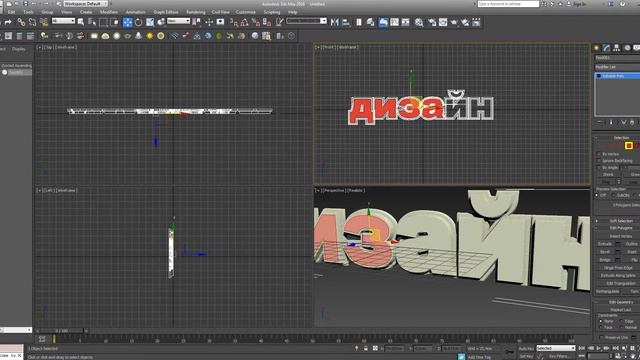Click the Bind to Space Warp icon
This screenshot has width=640, height=360.
(43, 22)
